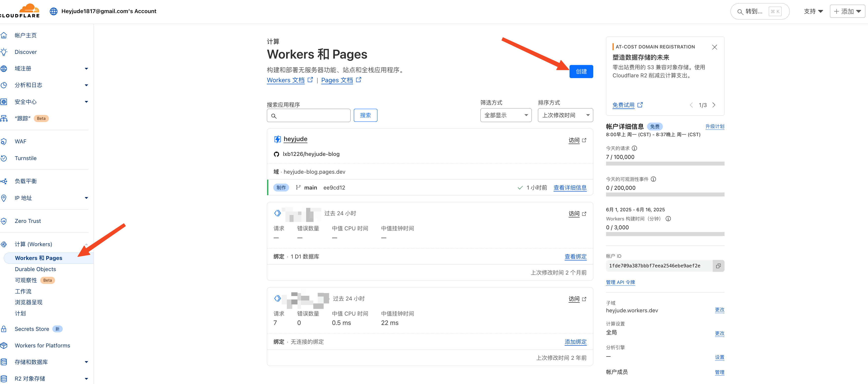The image size is (868, 384).
Task: Click the 负载平衡 icon
Action: [4, 181]
